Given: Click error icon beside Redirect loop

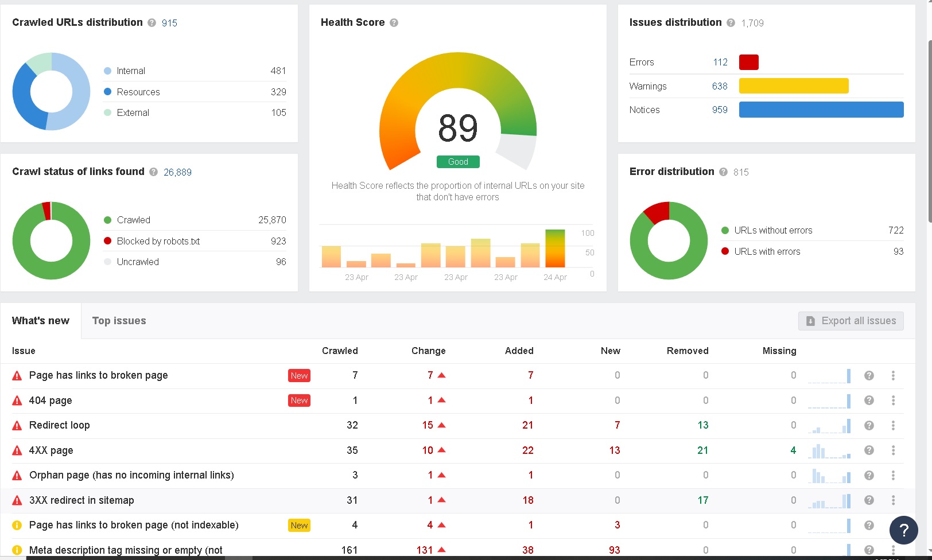Looking at the screenshot, I should tap(17, 426).
